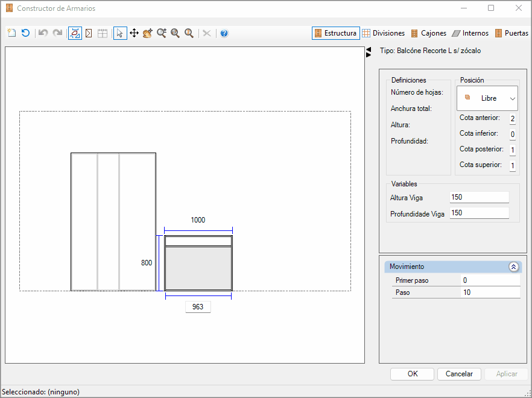This screenshot has width=532, height=398.
Task: Click the zoom in magnifier icon
Action: 162,33
